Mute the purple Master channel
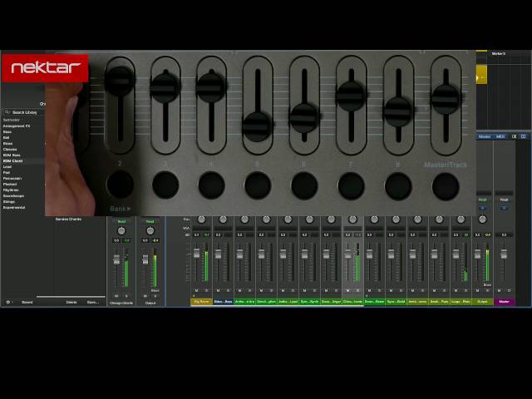The width and height of the screenshot is (532, 399). tap(499, 291)
